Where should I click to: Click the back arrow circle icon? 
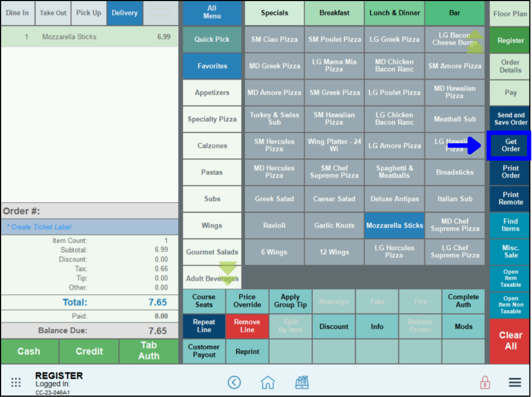pos(234,382)
